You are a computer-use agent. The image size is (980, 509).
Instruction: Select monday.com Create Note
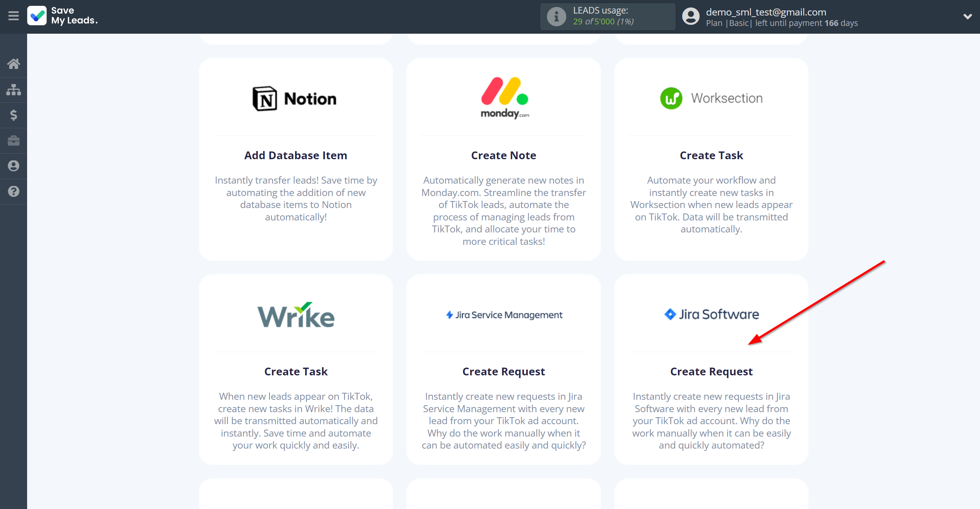503,155
